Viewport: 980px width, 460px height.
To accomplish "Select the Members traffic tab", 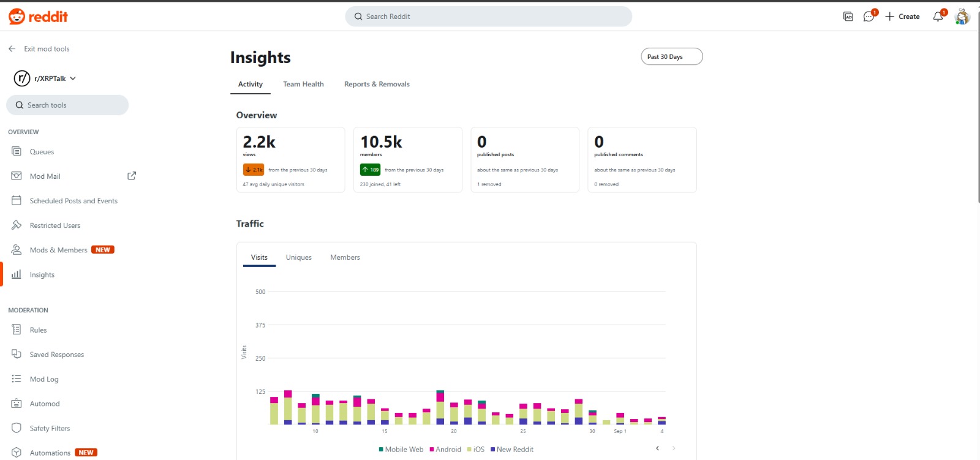I will 345,257.
